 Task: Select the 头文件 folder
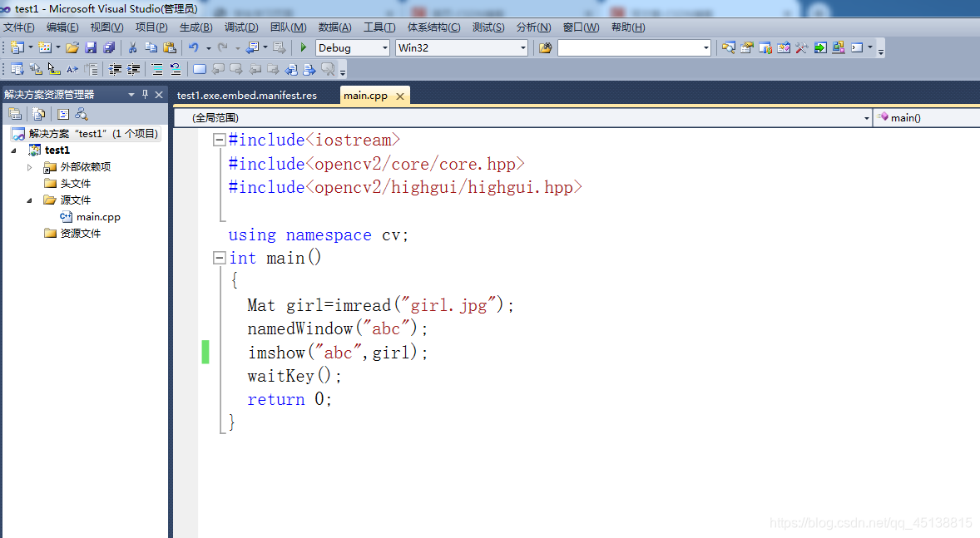(75, 184)
